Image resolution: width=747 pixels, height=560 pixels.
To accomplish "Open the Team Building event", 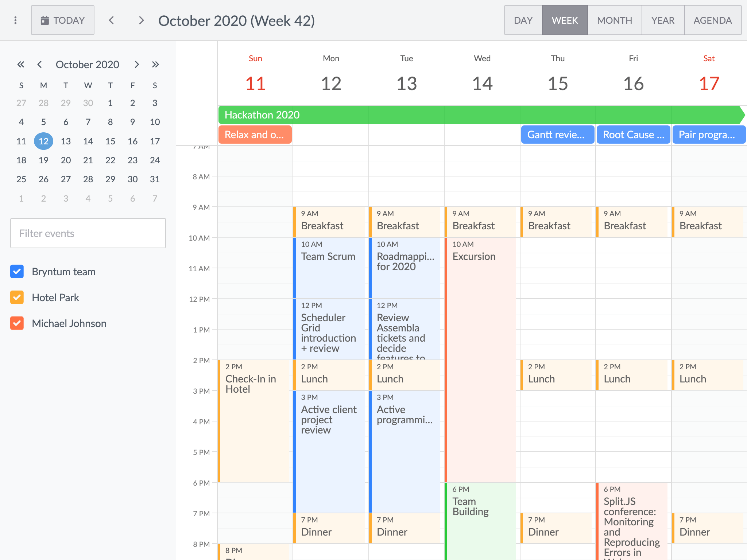I will (x=480, y=521).
